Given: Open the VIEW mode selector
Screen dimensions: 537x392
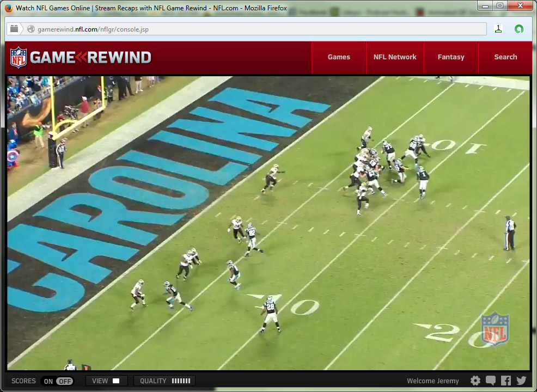Looking at the screenshot, I should pyautogui.click(x=106, y=381).
